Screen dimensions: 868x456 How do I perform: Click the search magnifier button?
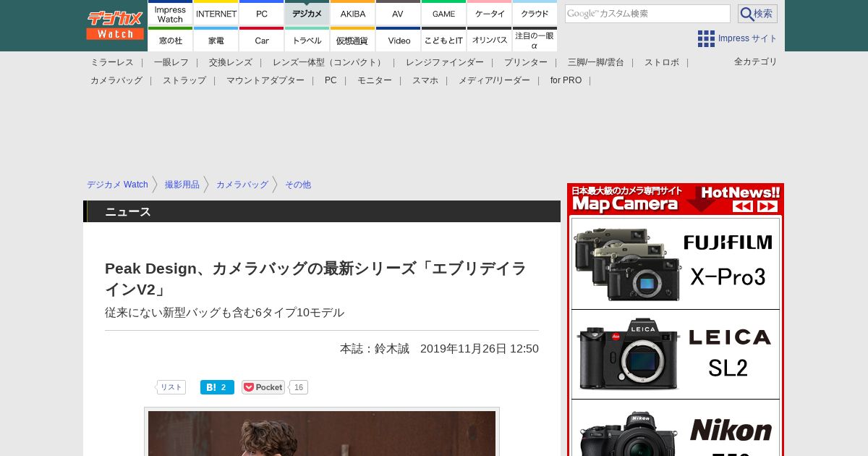(x=757, y=14)
